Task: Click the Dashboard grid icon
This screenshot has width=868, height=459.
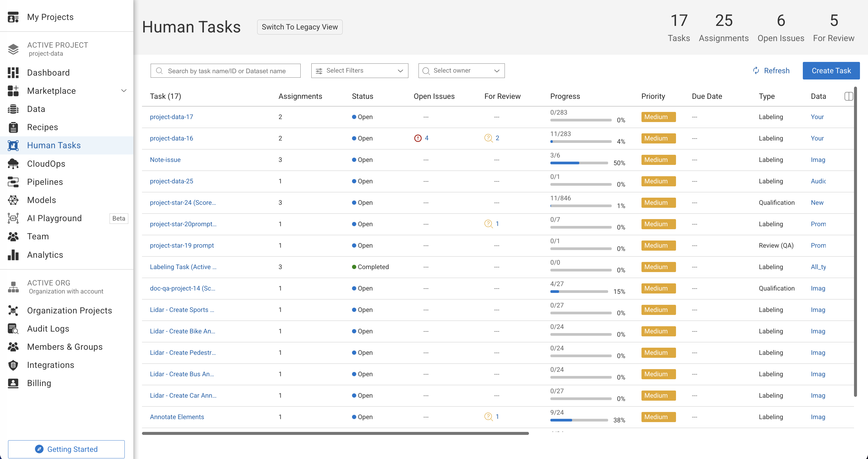Action: 13,72
